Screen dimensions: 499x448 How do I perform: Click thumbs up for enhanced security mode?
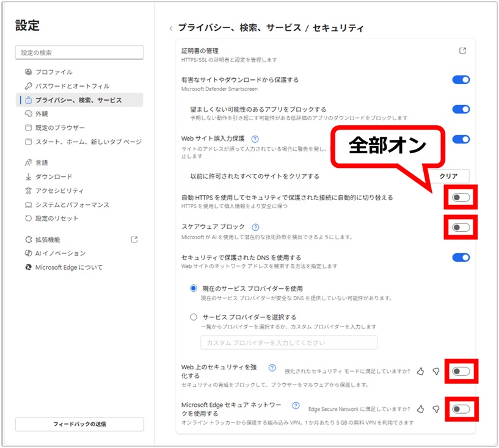pos(420,371)
